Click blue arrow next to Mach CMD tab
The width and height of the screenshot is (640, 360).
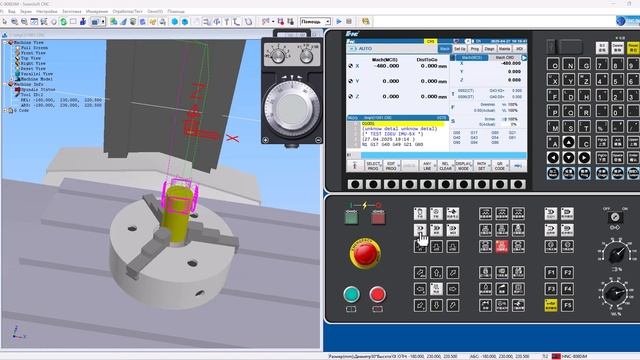pyautogui.click(x=524, y=58)
